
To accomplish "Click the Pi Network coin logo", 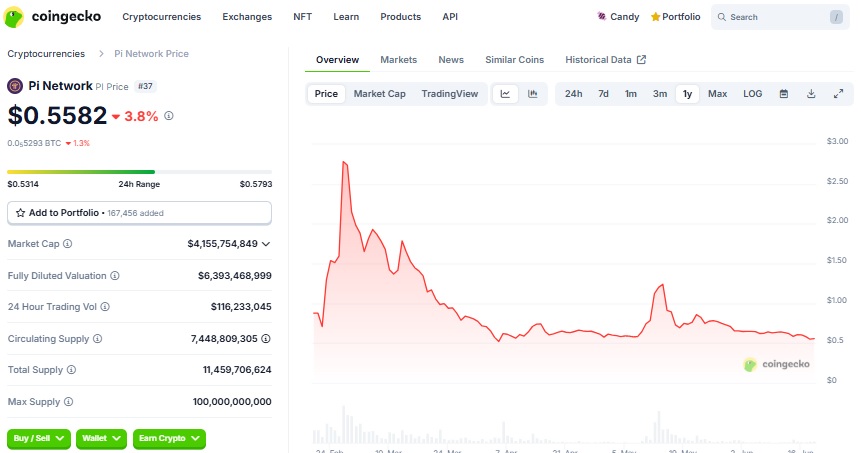I will (x=15, y=86).
